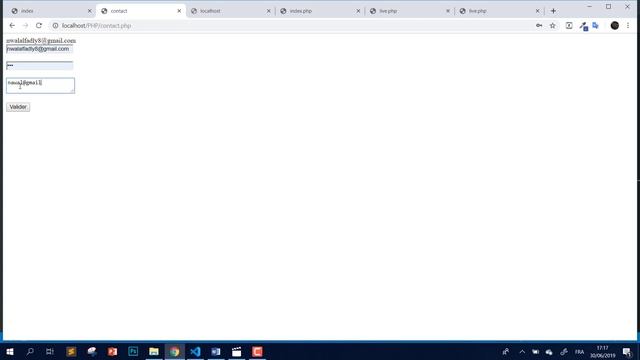This screenshot has width=640, height=360.
Task: Switch the FRA keyboard language
Action: [x=579, y=352]
